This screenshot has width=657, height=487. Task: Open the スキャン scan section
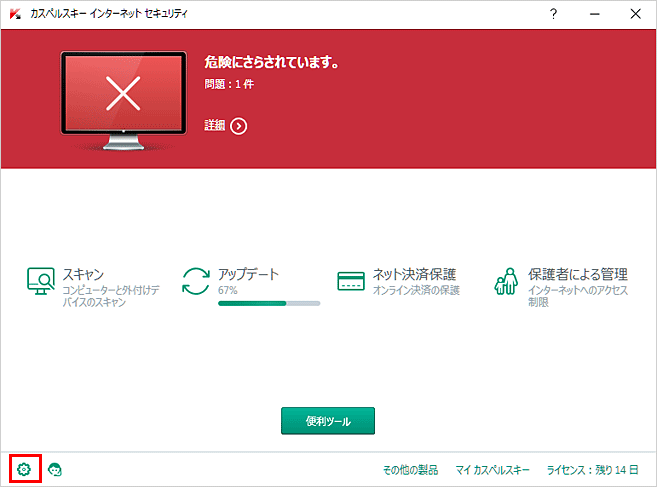[83, 275]
